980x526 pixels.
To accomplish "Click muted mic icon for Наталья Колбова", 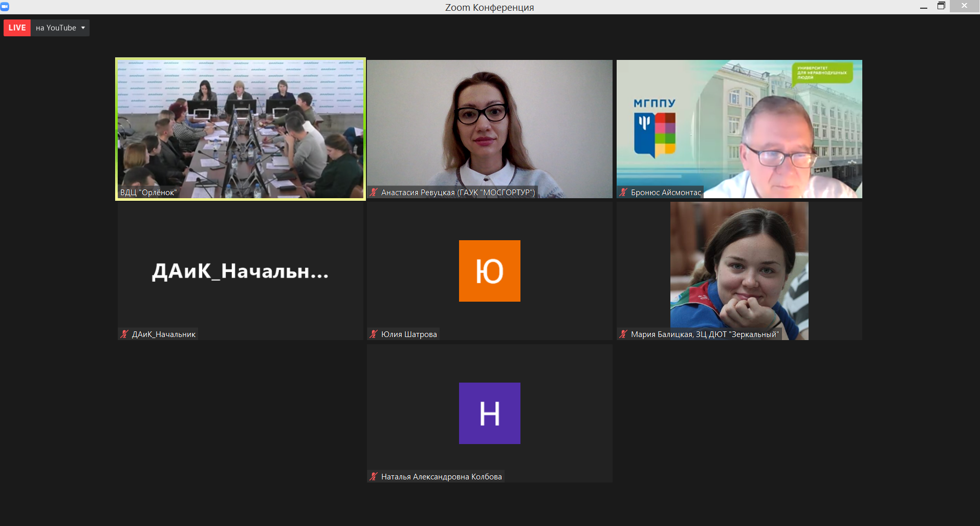I will pos(374,477).
